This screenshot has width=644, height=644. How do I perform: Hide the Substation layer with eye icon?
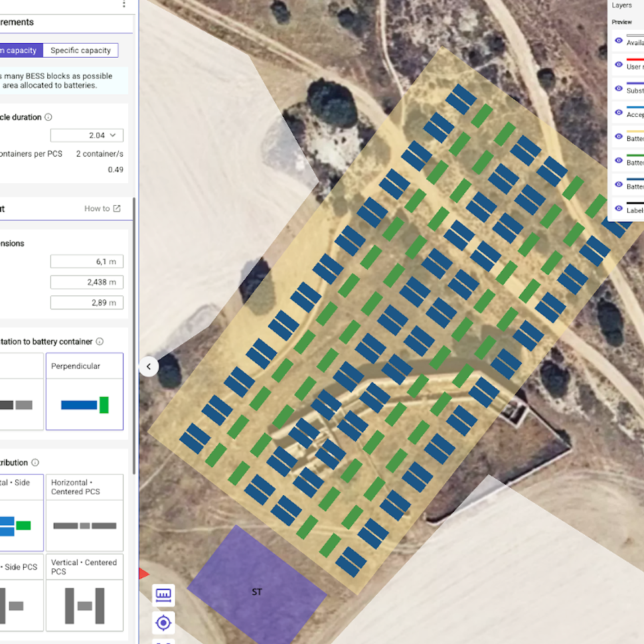click(x=619, y=89)
